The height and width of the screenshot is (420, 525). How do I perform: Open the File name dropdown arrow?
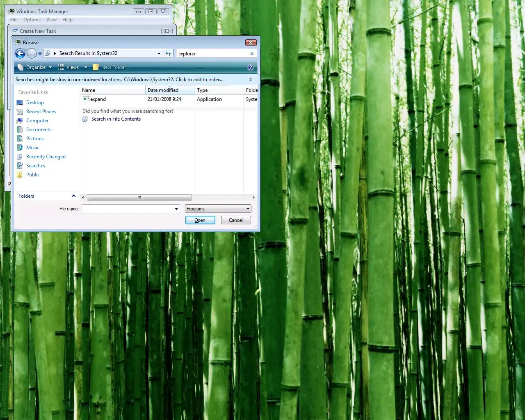(x=177, y=209)
